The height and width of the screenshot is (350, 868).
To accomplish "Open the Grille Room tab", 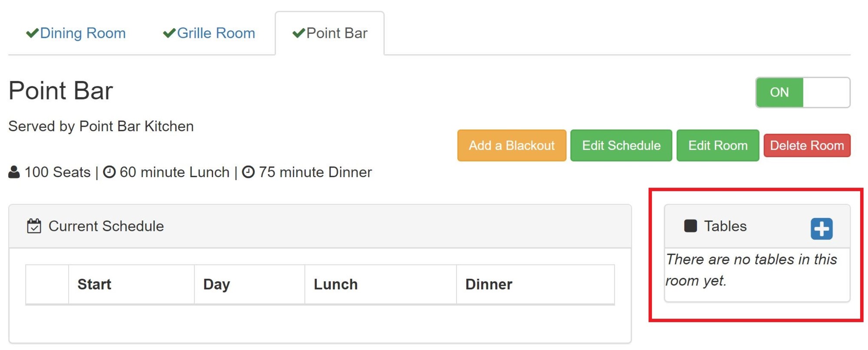I will (x=216, y=33).
